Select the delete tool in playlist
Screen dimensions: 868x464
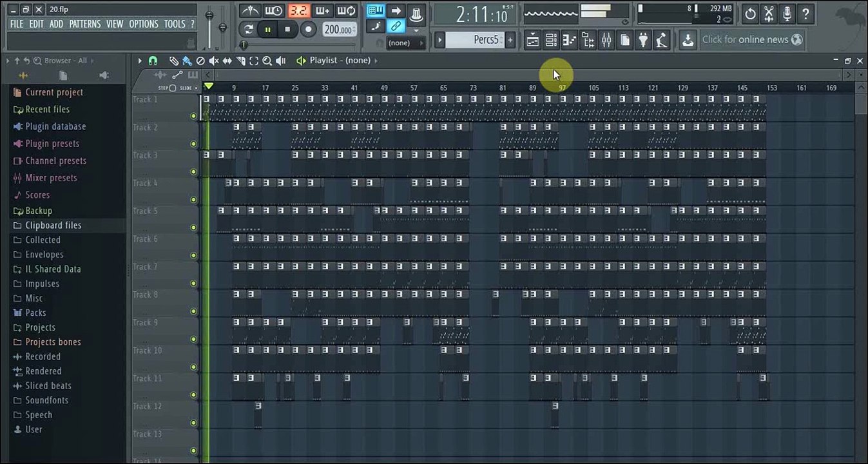pos(200,61)
